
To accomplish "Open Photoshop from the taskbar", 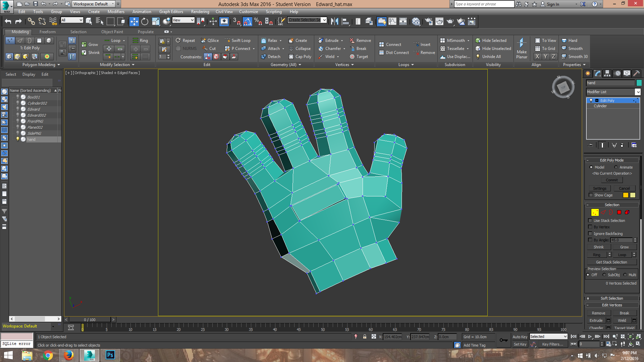I will click(x=110, y=355).
